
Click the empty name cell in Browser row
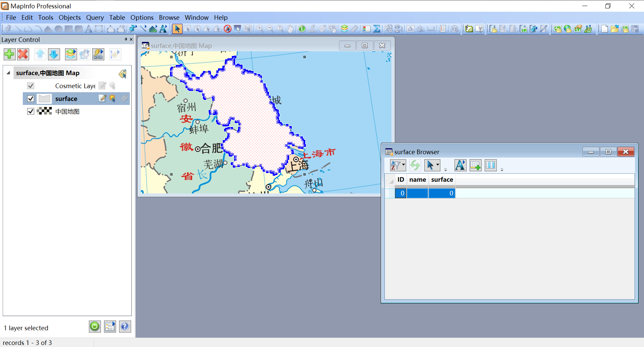(418, 193)
